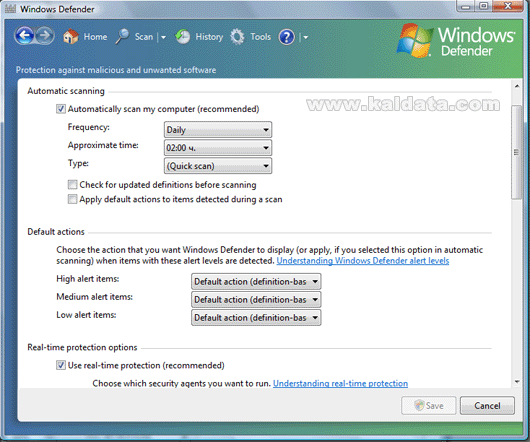
Task: Open the scan Type dropdown
Action: coord(218,166)
